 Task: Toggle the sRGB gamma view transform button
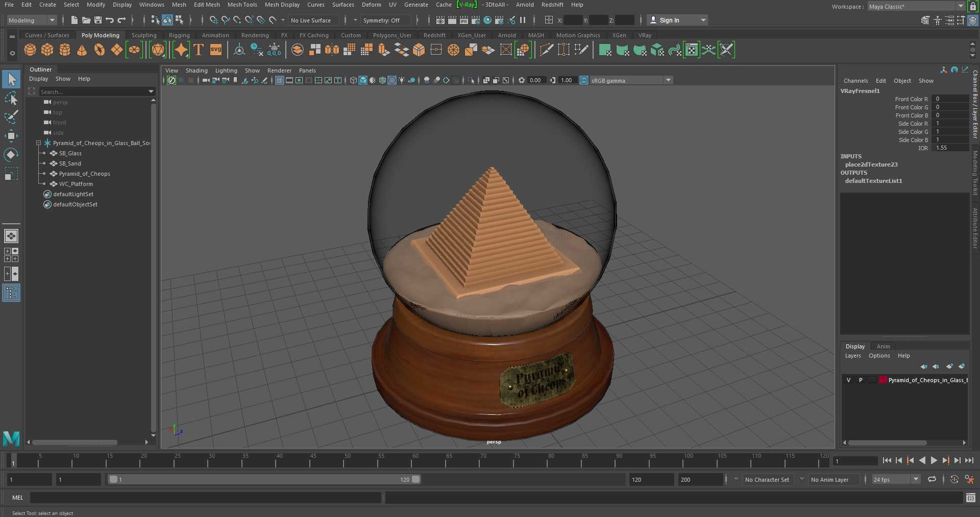click(x=584, y=80)
